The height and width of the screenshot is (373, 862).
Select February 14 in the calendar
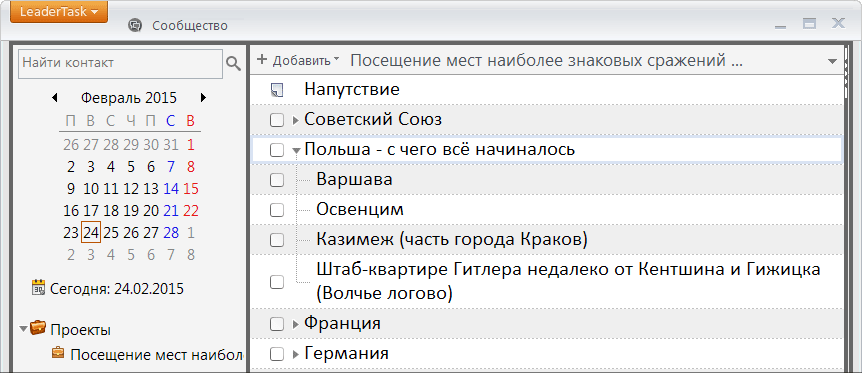(x=171, y=189)
